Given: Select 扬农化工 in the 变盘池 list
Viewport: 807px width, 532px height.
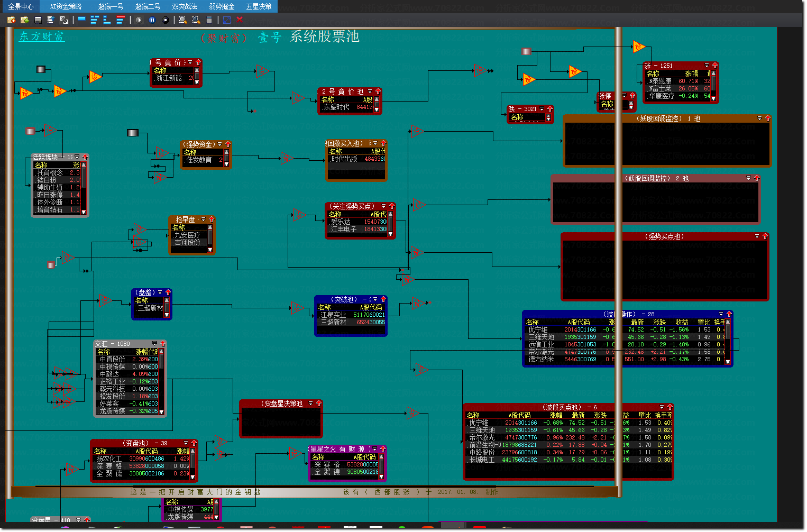Looking at the screenshot, I should pos(109,458).
